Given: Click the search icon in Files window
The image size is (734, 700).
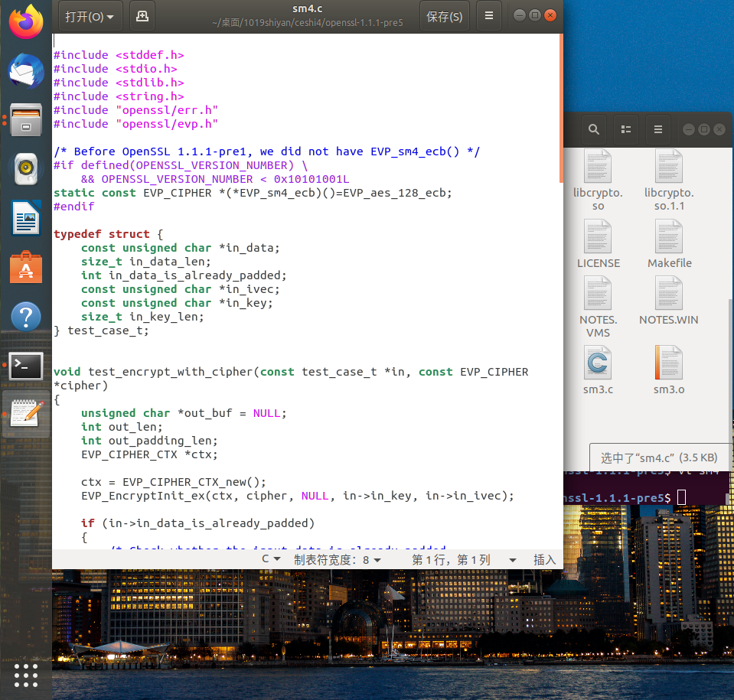Looking at the screenshot, I should pyautogui.click(x=594, y=129).
